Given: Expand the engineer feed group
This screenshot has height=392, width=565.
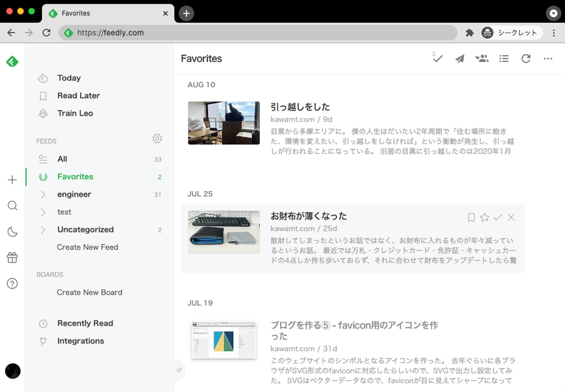Looking at the screenshot, I should [x=42, y=194].
